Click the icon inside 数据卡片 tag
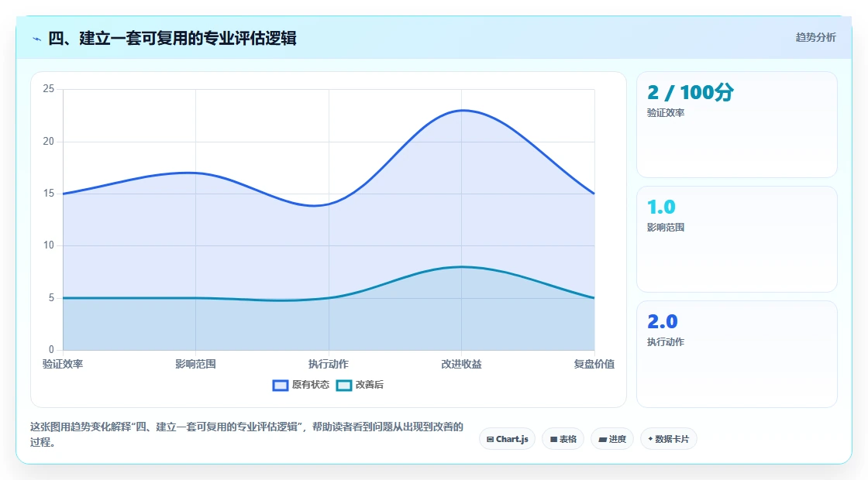868x480 pixels. click(x=650, y=439)
